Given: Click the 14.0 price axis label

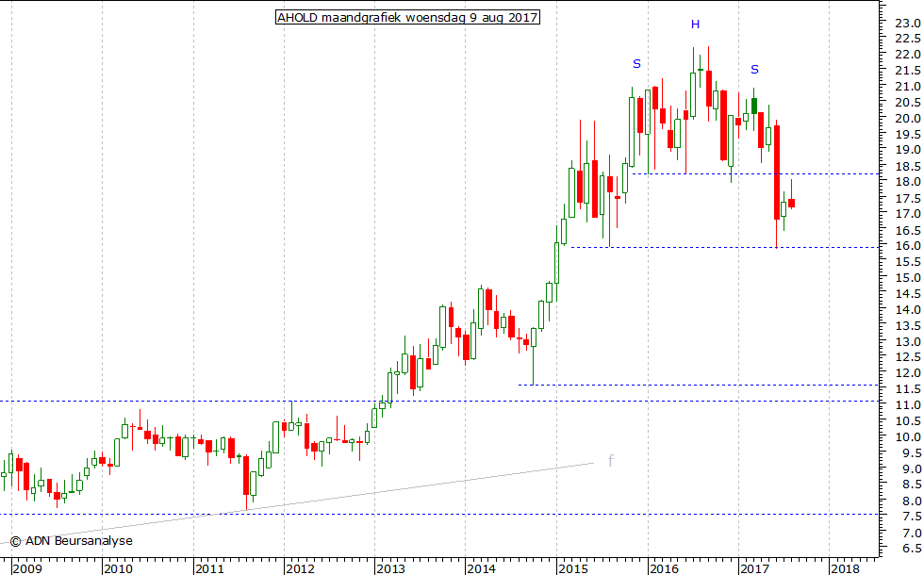Looking at the screenshot, I should (x=907, y=309).
